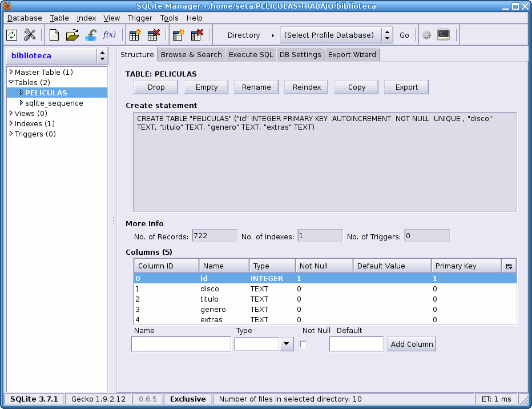532x409 pixels.
Task: Sort by the Column ID header
Action: click(167, 266)
